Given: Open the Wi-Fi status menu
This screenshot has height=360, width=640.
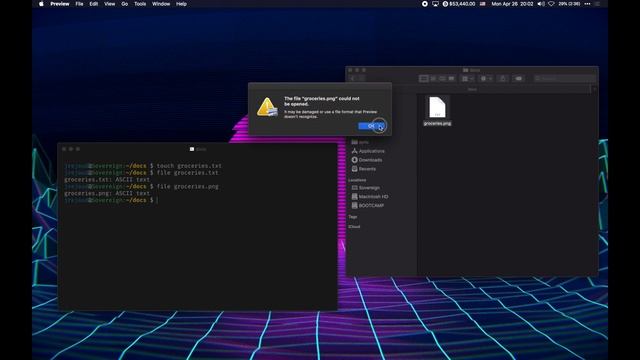Looking at the screenshot, I should 551,4.
